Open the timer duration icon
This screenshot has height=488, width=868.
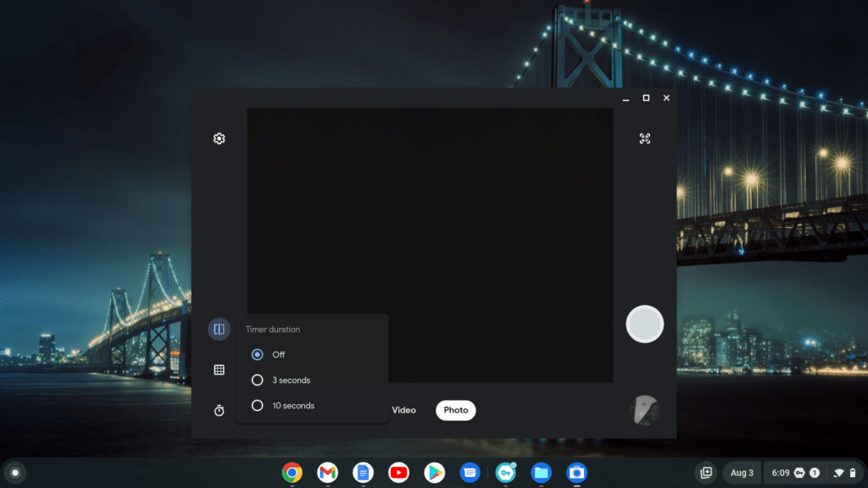tap(219, 409)
